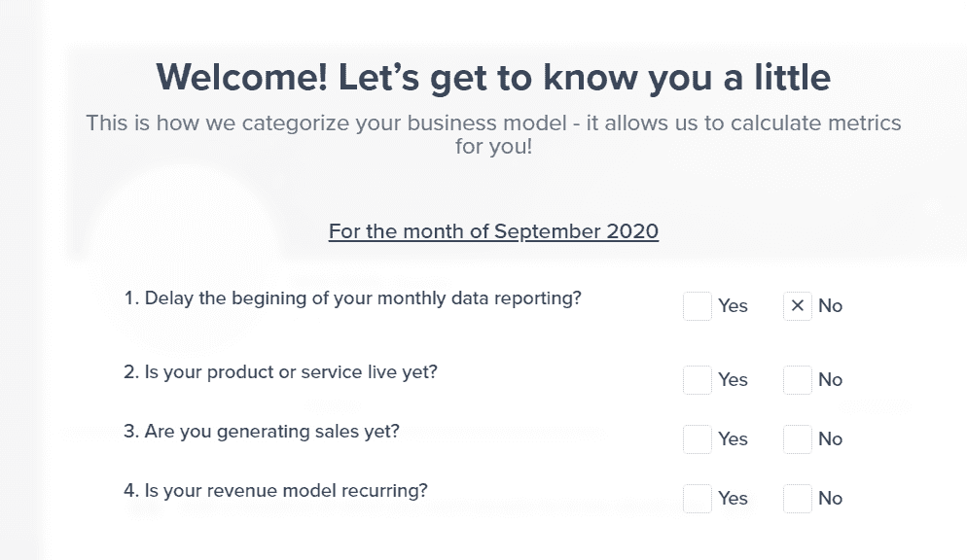This screenshot has height=560, width=967.
Task: Click the word 'No' beside the generating sales question
Action: (830, 439)
